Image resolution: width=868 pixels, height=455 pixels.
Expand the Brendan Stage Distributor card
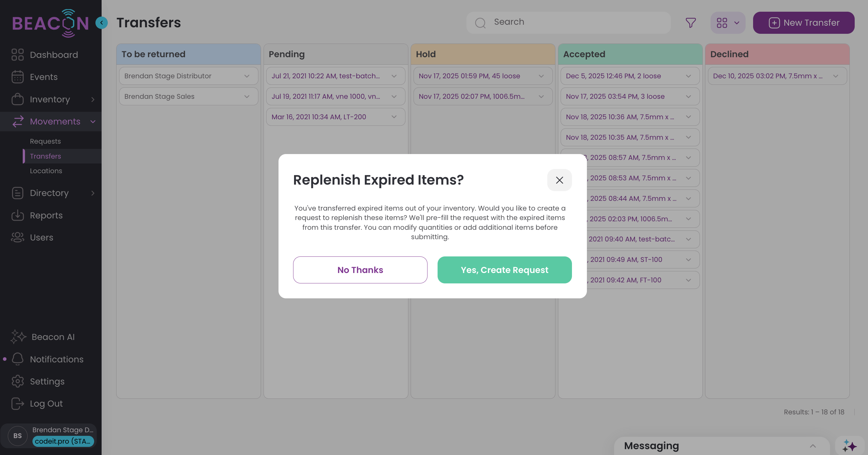click(247, 76)
